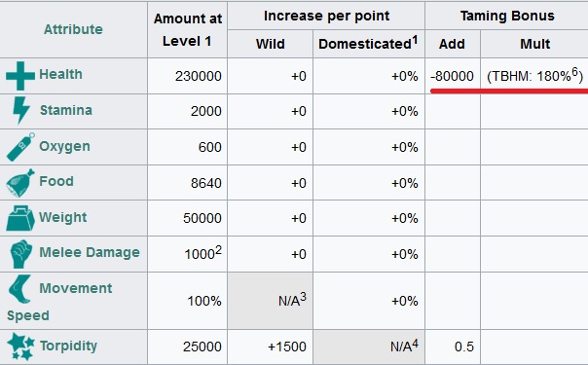
Task: Open the Melee Damage link
Action: pos(90,252)
